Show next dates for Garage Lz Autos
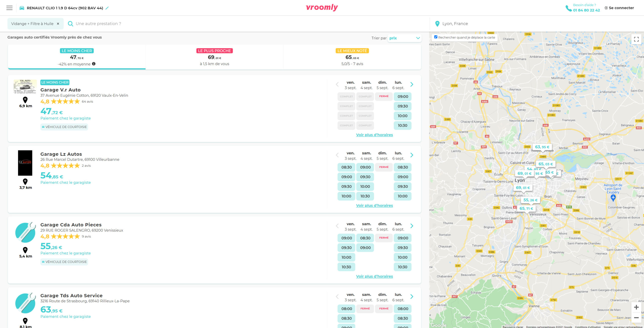Screen dimensions: 644x328 click(x=412, y=155)
